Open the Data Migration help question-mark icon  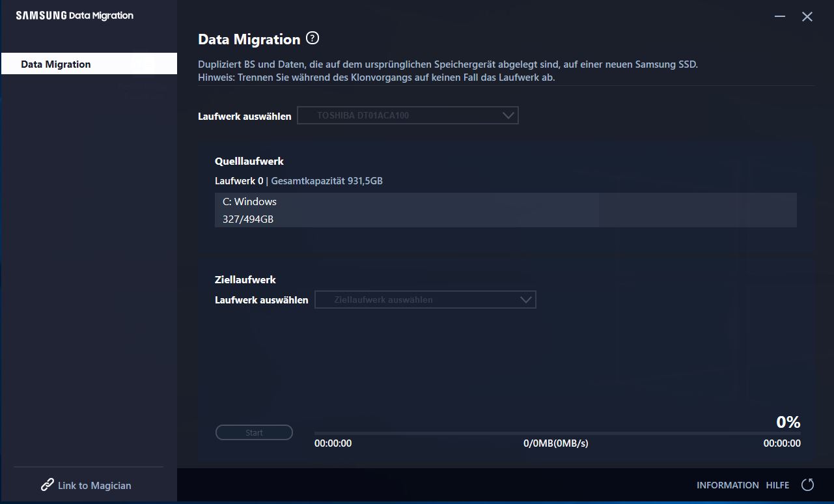[x=313, y=38]
